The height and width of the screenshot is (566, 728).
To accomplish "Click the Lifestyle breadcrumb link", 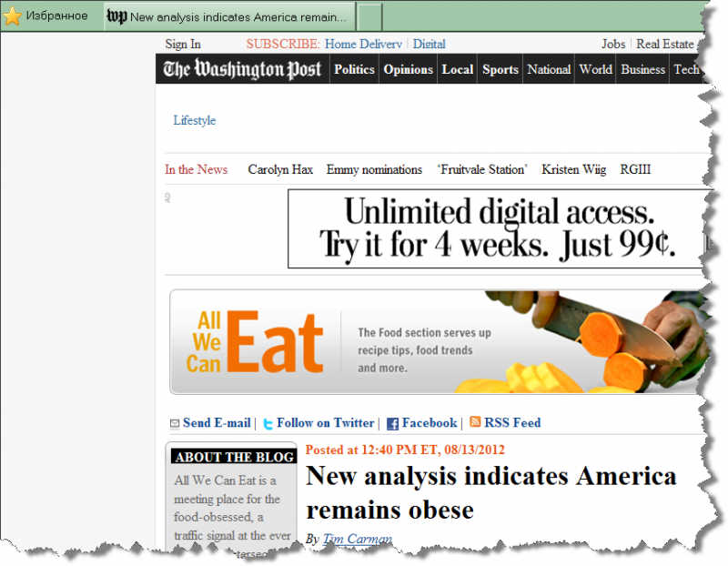I will (x=195, y=120).
